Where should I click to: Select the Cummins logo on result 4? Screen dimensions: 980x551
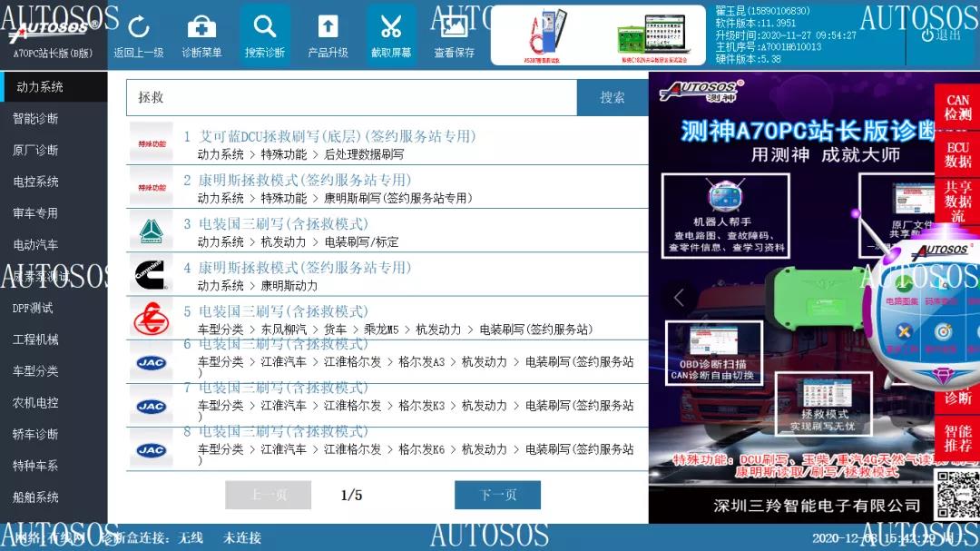[x=152, y=274]
